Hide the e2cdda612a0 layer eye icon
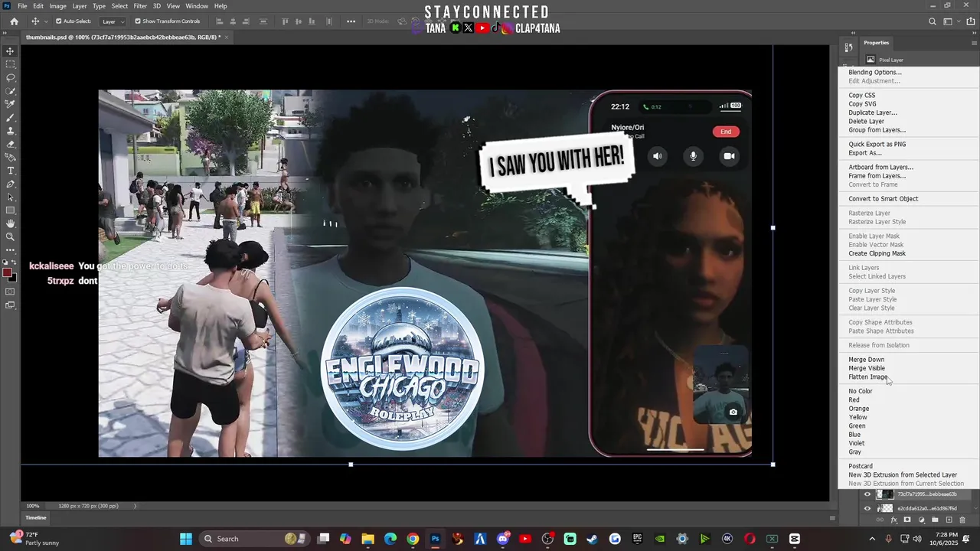The width and height of the screenshot is (980, 551). (867, 508)
